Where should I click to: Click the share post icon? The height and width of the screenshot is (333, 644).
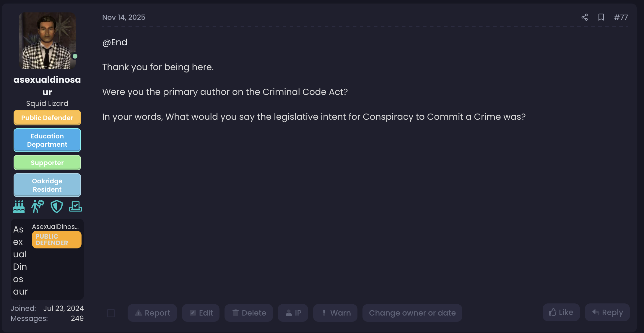click(x=584, y=17)
